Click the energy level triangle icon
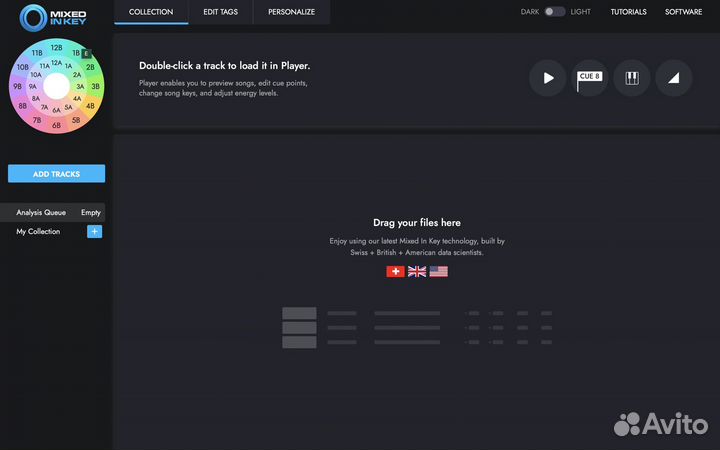Screen dimensions: 720x450 [x=674, y=78]
